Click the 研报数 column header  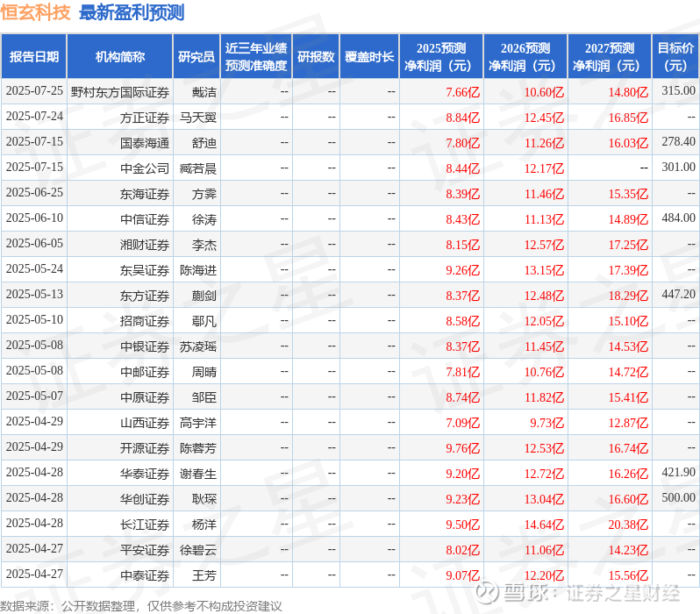coord(316,56)
